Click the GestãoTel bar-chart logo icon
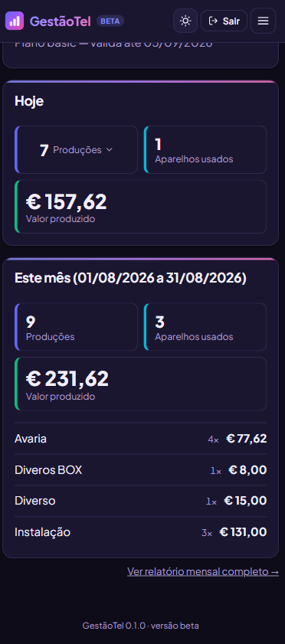 click(15, 21)
